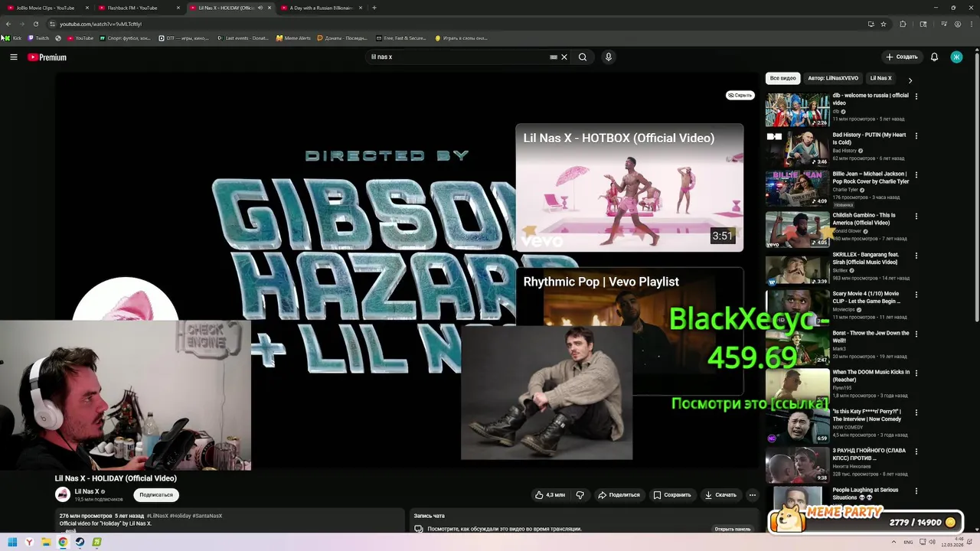Screen dimensions: 980x551
Task: Mute the Lil Nas X tab audio
Action: [260, 8]
